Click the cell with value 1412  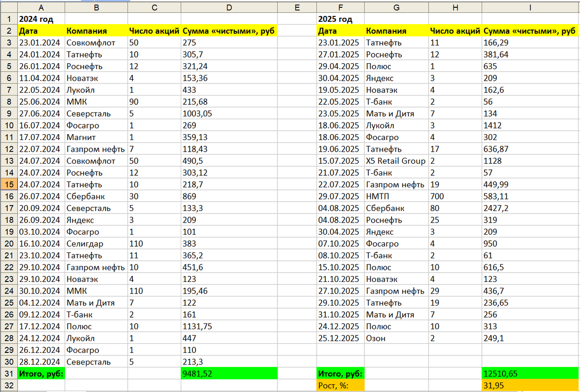530,126
